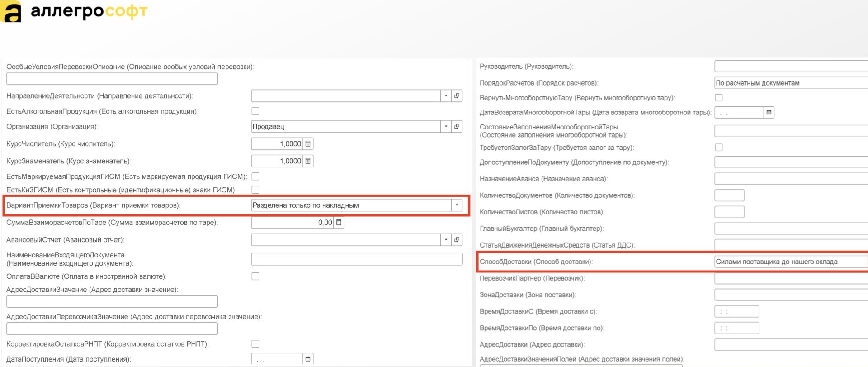Image resolution: width=868 pixels, height=367 pixels.
Task: Focus the ПеревозчикПартнер input field
Action: point(791,279)
